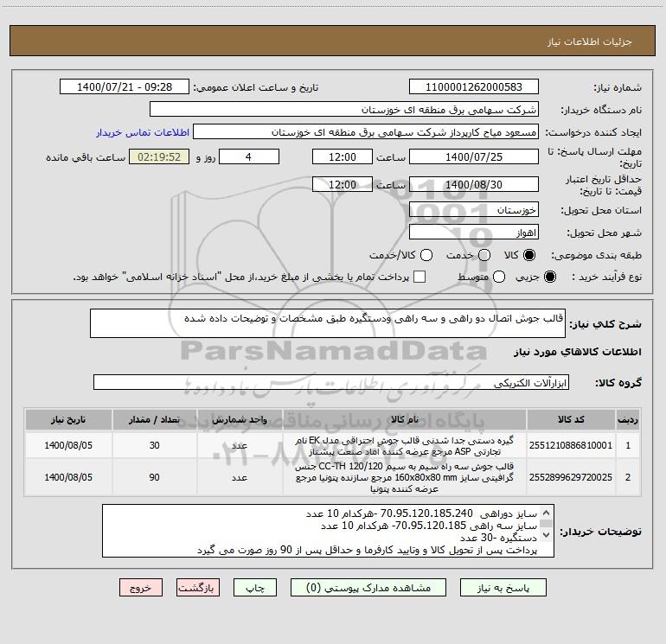
Task: Click the price validity date 1400/08/30
Action: [x=474, y=184]
